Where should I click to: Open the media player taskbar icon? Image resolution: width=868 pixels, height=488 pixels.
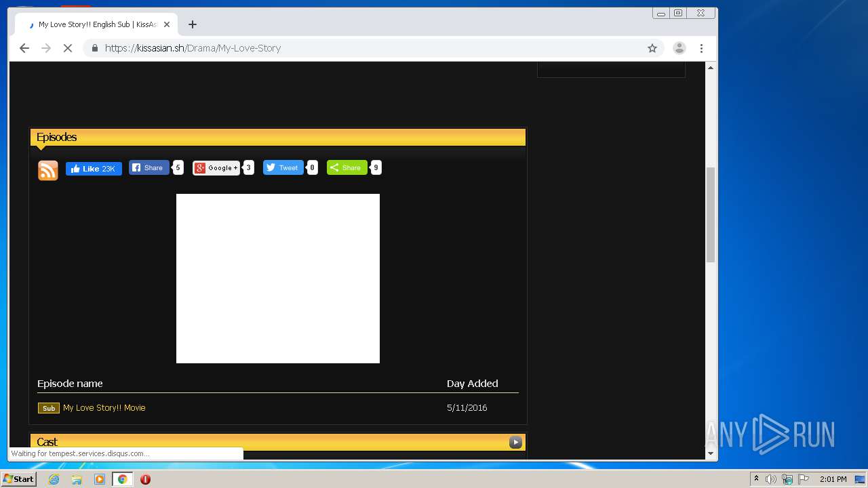tap(100, 479)
